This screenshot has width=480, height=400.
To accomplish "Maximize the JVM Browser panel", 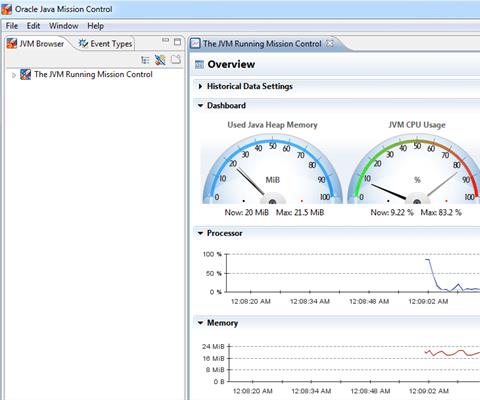I will (x=177, y=42).
